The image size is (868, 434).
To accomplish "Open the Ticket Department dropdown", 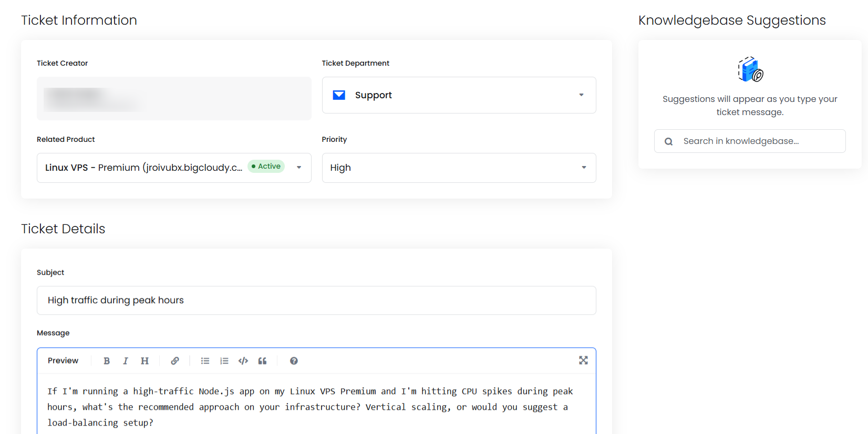I will 459,95.
